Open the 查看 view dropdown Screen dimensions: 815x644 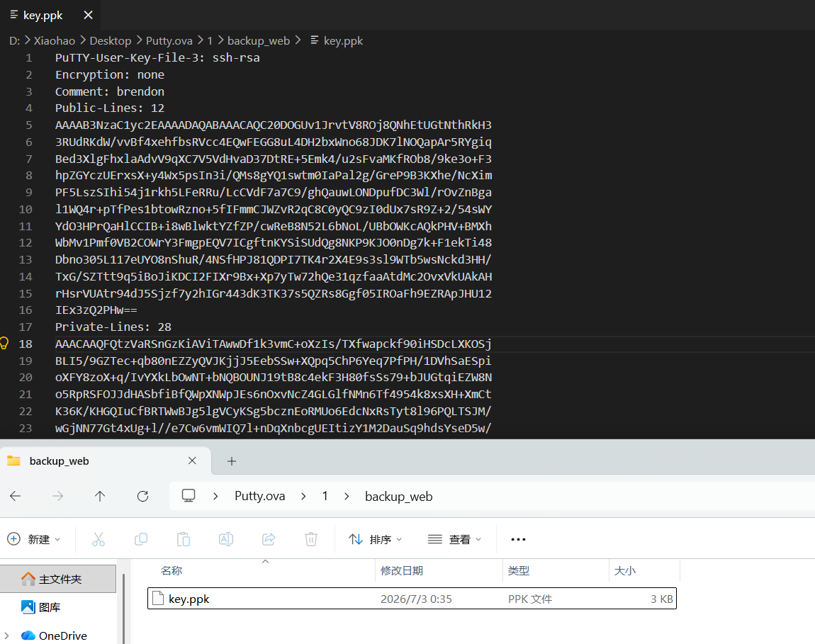[454, 539]
